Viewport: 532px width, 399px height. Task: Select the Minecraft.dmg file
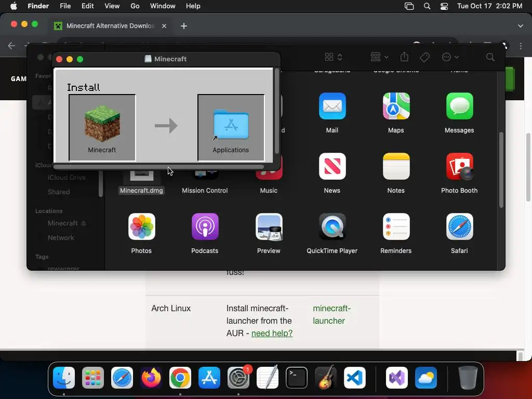[x=141, y=190]
